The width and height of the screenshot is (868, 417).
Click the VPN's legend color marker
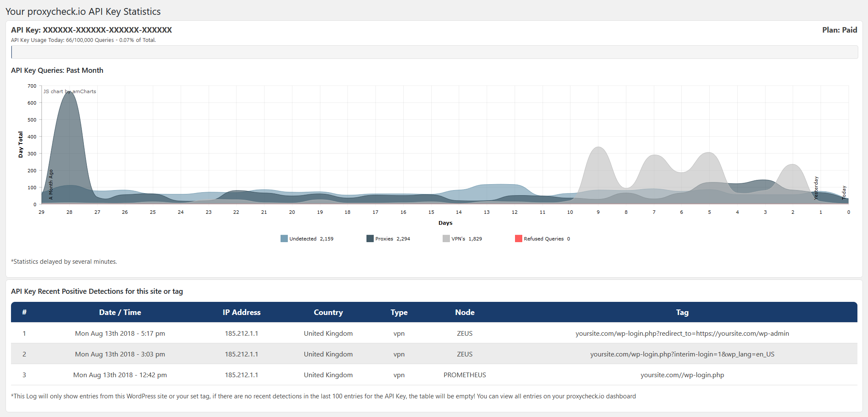[x=446, y=239]
